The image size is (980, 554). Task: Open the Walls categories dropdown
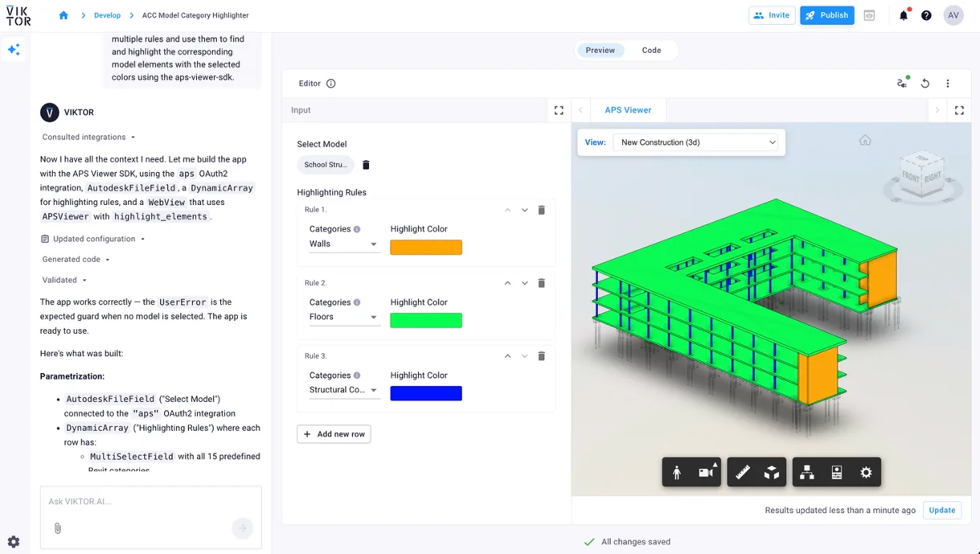[x=344, y=244]
